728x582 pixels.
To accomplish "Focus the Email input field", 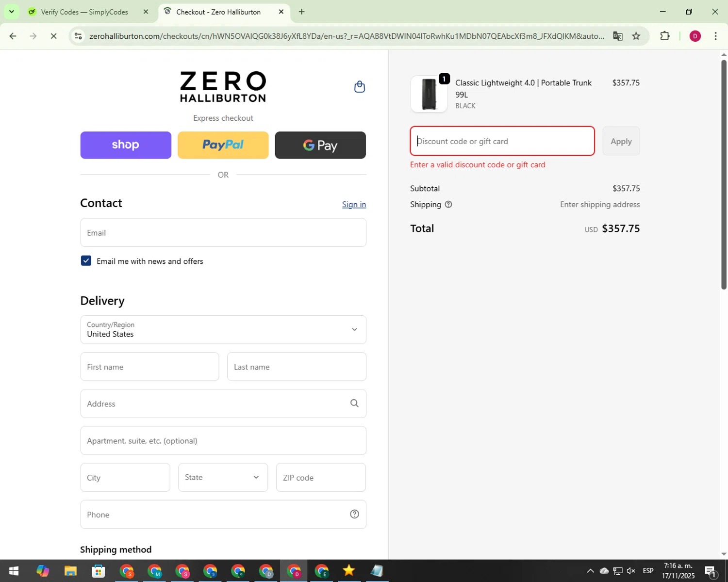I will pyautogui.click(x=223, y=233).
